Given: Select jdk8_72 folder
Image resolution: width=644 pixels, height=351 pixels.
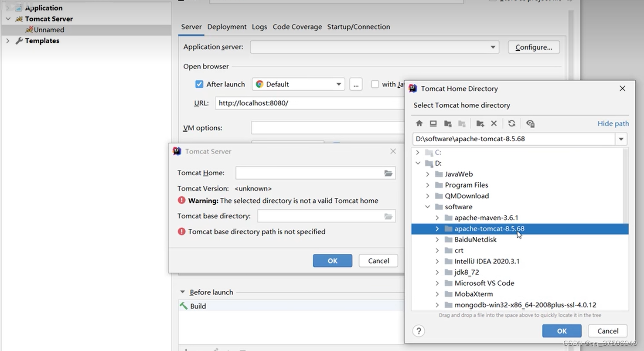Looking at the screenshot, I should tap(520, 272).
